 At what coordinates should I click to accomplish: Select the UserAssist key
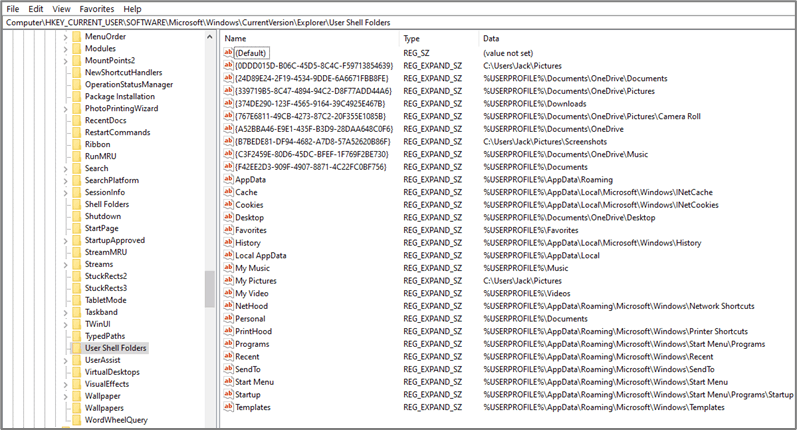point(103,360)
